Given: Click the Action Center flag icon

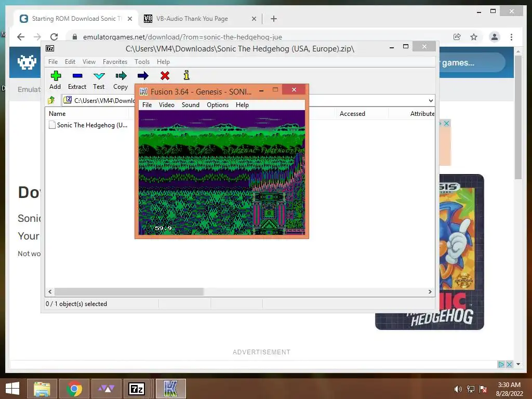Looking at the screenshot, I should click(483, 389).
